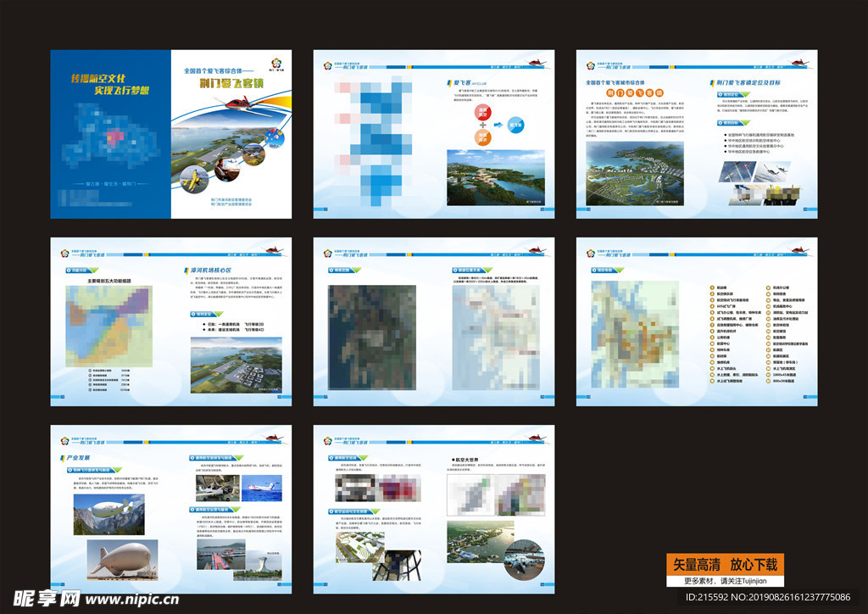868x614 pixels.
Task: Click the legend item '机场办公楼'
Action: click(x=778, y=287)
